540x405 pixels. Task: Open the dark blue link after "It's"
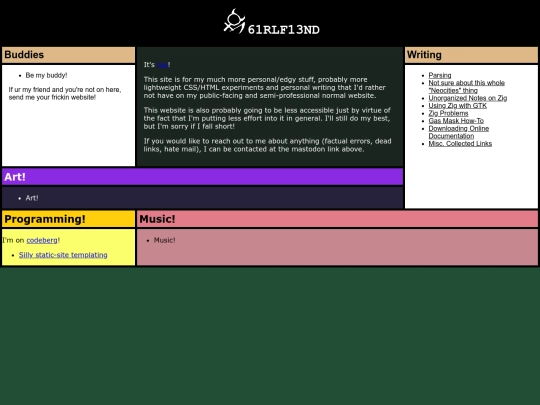(x=162, y=65)
